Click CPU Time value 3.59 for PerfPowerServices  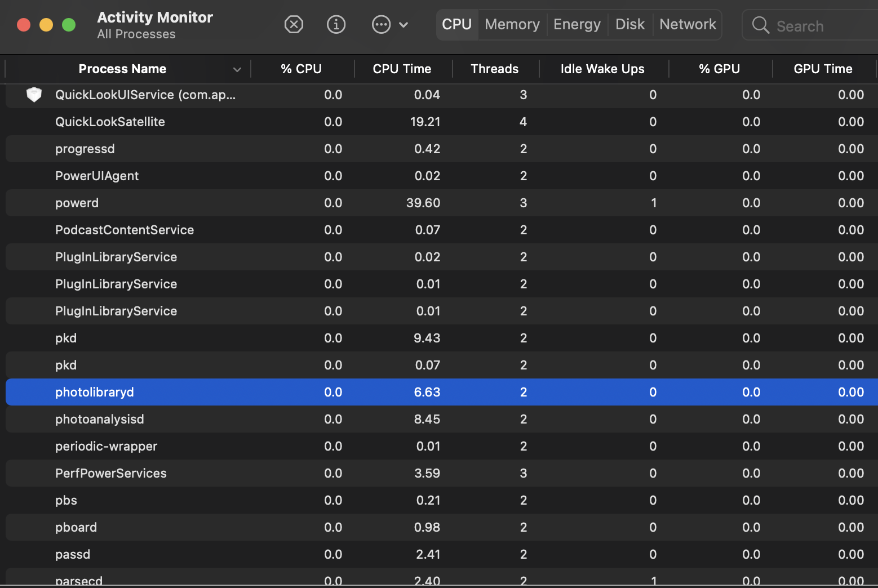point(427,473)
